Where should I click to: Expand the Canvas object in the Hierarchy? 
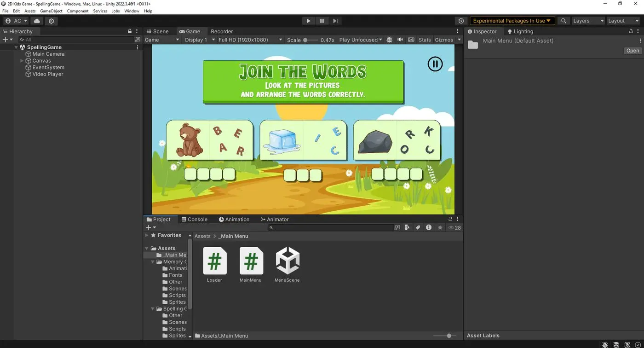22,61
